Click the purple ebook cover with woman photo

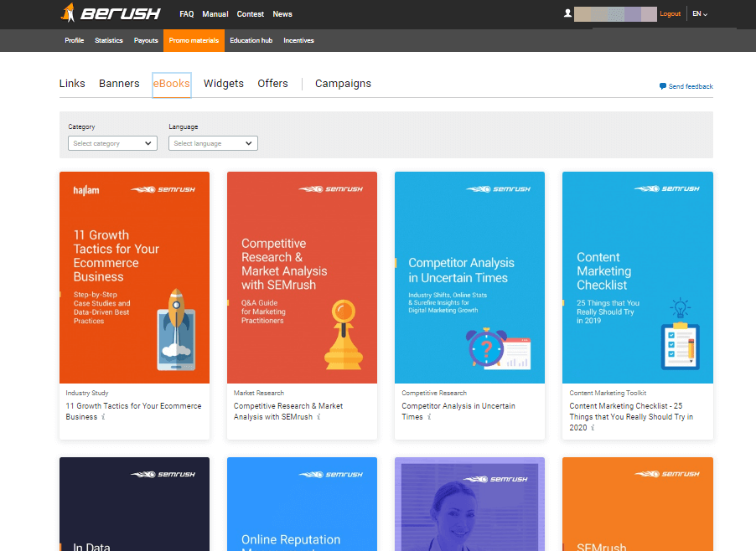tap(469, 504)
